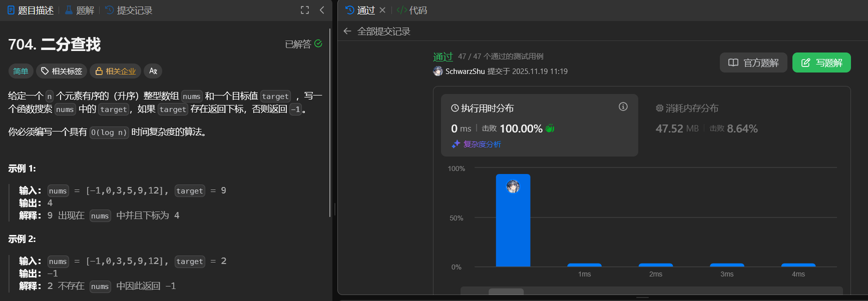Click the fullscreen expand icon
The height and width of the screenshot is (301, 868).
click(304, 10)
